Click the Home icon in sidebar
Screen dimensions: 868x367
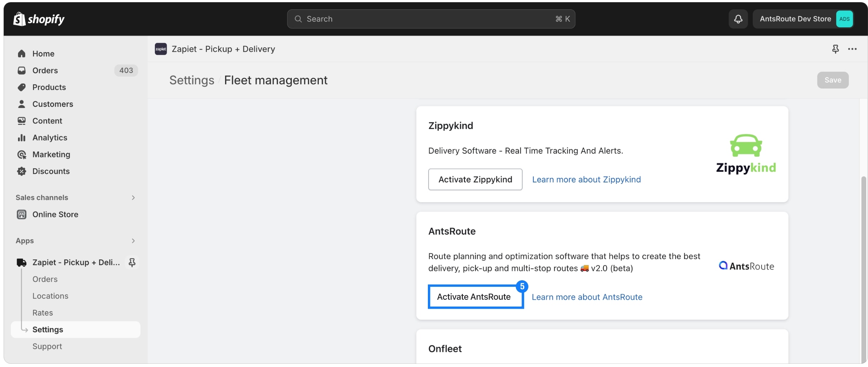[22, 54]
